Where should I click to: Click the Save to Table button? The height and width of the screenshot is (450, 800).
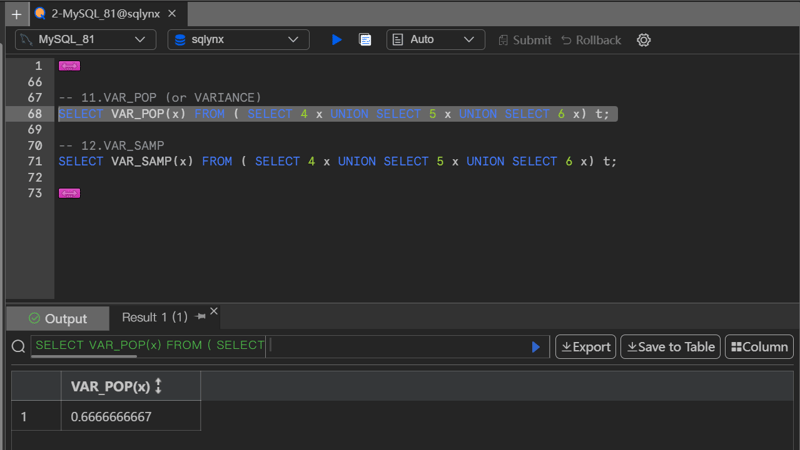pyautogui.click(x=670, y=347)
